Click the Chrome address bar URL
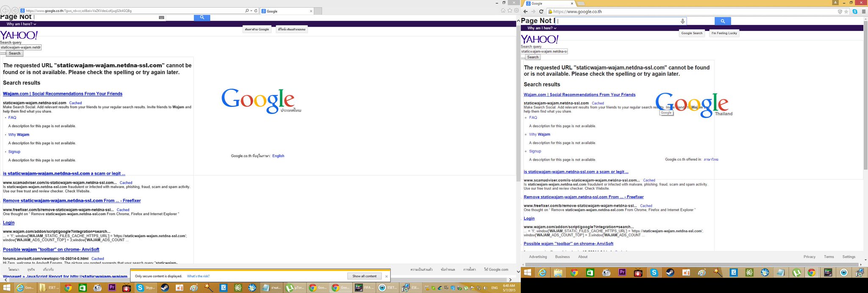The width and height of the screenshot is (868, 293). click(x=577, y=12)
